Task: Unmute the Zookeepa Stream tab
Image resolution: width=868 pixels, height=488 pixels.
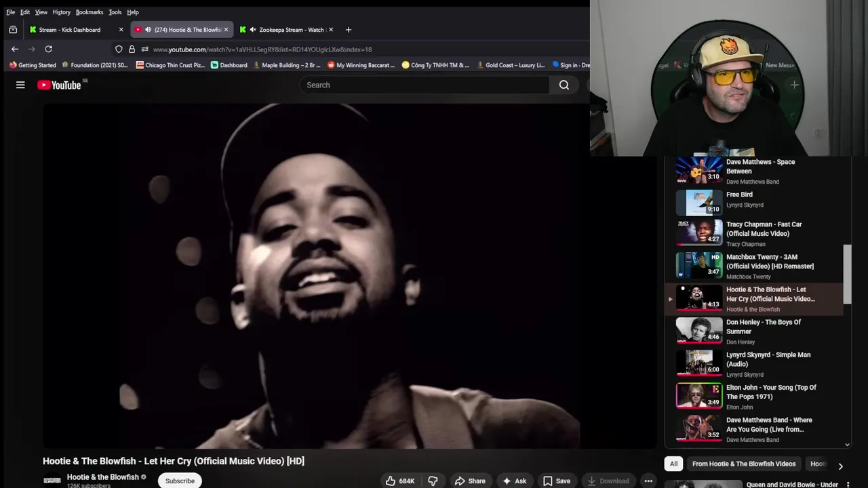Action: pos(253,30)
